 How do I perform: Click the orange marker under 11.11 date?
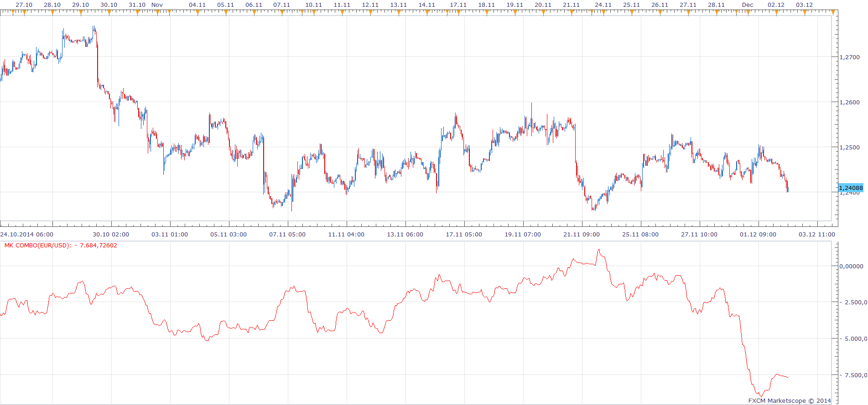[x=342, y=12]
